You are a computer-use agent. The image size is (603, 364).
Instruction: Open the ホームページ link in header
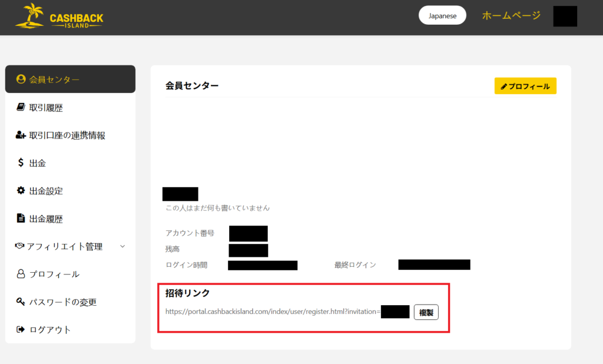coord(511,16)
